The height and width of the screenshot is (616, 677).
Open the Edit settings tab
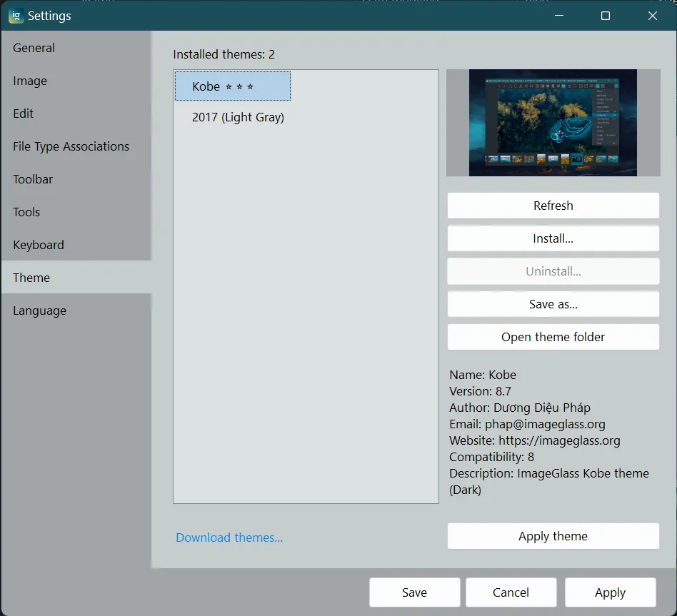[x=76, y=113]
